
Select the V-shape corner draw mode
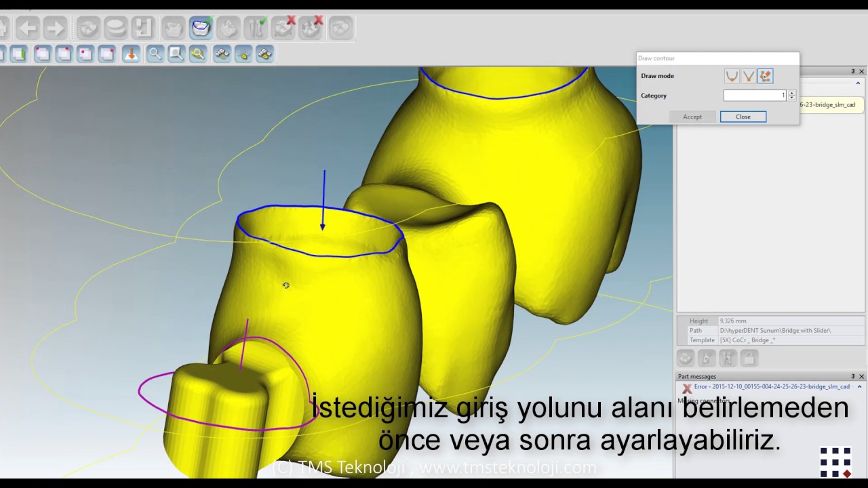(x=749, y=76)
